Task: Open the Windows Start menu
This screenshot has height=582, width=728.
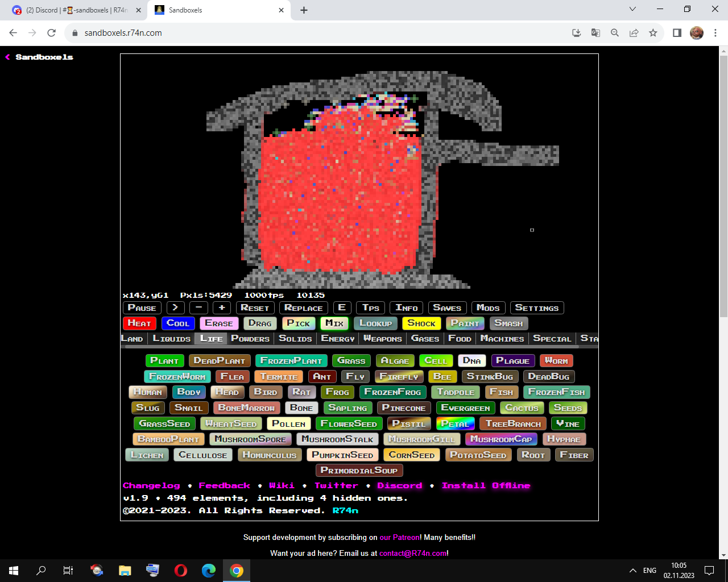Action: click(14, 571)
